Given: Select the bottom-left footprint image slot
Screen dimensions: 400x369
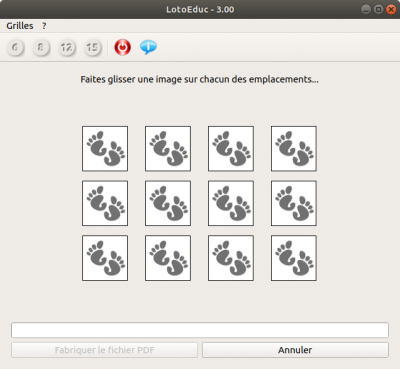Looking at the screenshot, I should click(105, 258).
